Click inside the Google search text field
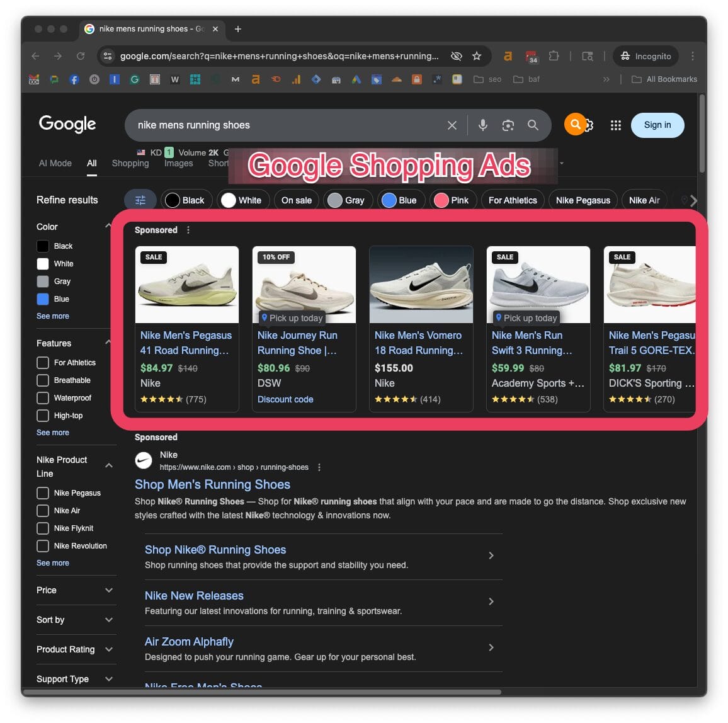728x723 pixels. pyautogui.click(x=288, y=125)
